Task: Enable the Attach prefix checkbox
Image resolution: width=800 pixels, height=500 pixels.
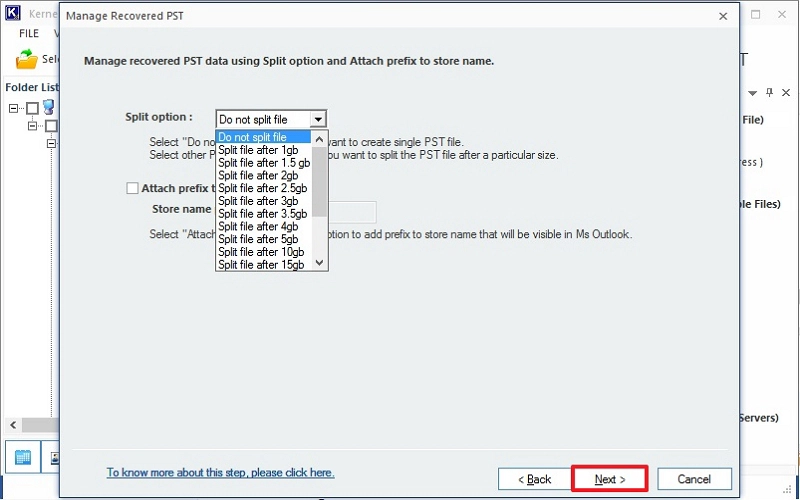Action: coord(132,187)
